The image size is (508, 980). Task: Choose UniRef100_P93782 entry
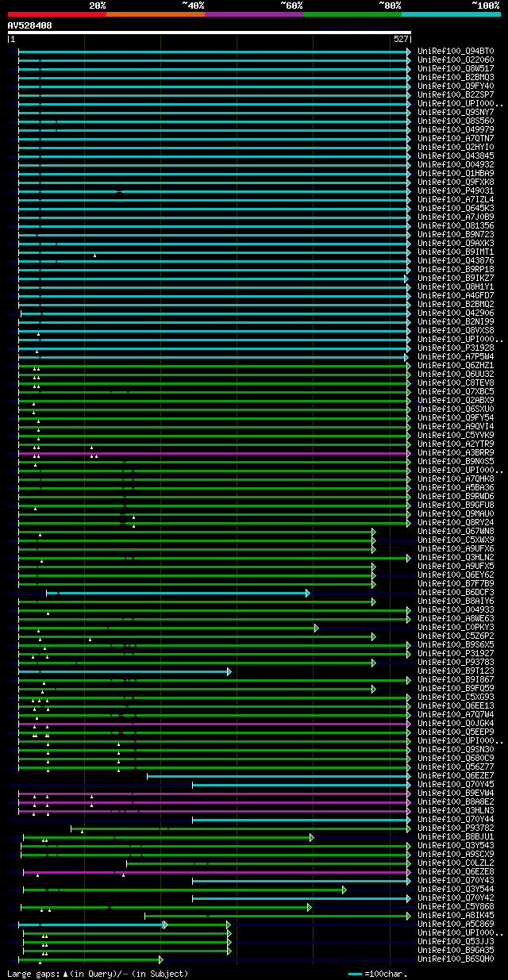coord(456,828)
